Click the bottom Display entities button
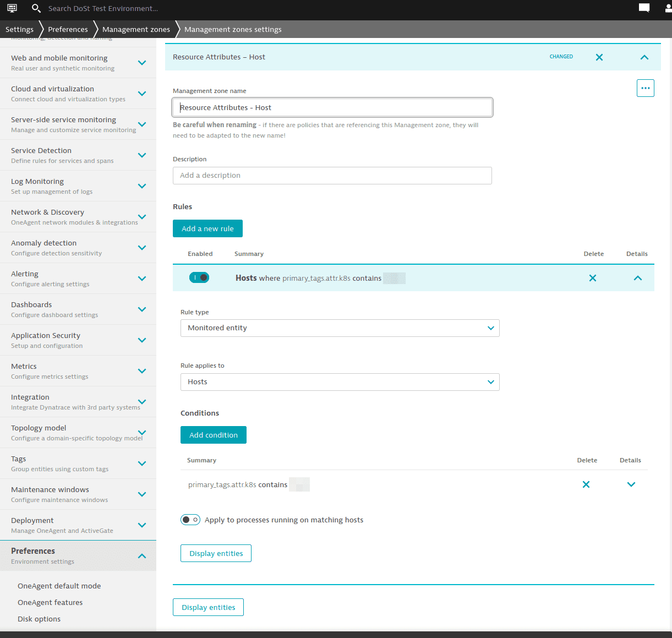Viewport: 672px width, 638px height. [x=208, y=607]
